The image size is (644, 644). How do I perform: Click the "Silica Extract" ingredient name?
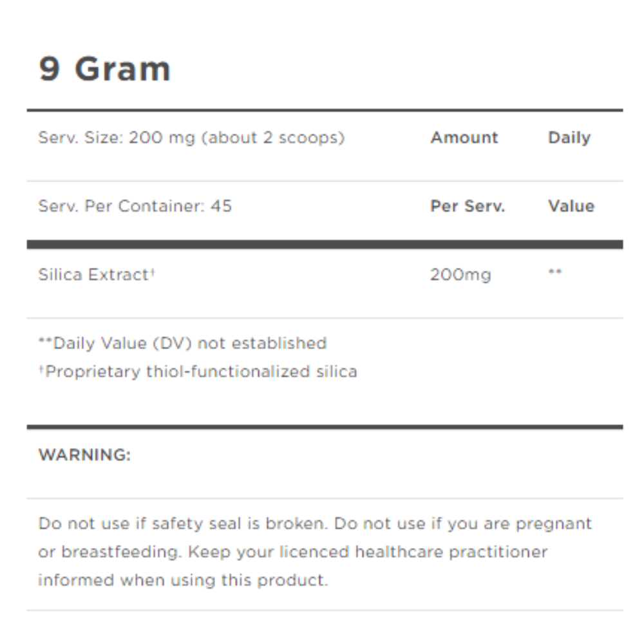point(93,275)
